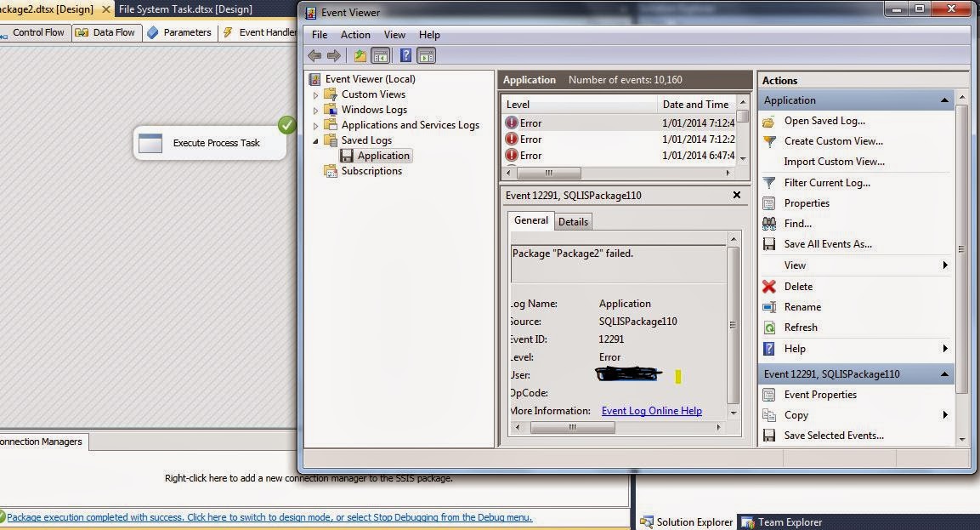Toggle the console tree visibility toolbar button
Screen dimensions: 980x530
click(x=380, y=54)
